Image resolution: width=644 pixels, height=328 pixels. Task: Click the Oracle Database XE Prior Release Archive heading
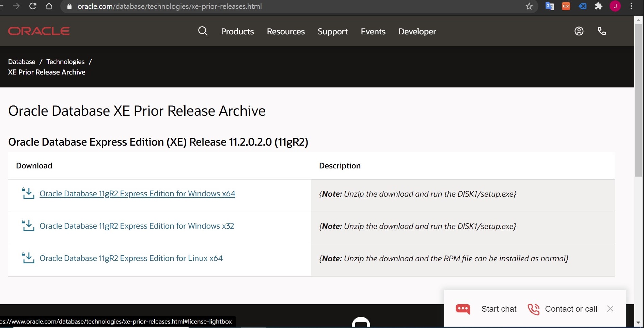click(x=137, y=111)
